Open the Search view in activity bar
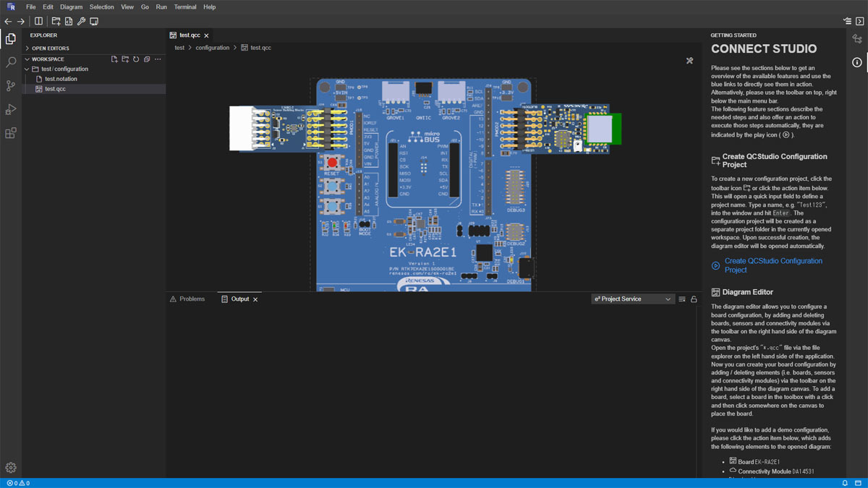The height and width of the screenshot is (488, 868). tap(11, 63)
